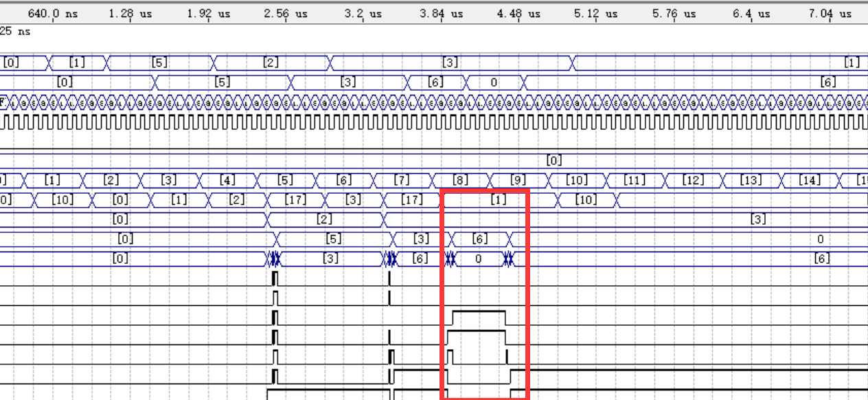Click the 5.12 us time ruler mark
The image size is (868, 400).
point(596,14)
